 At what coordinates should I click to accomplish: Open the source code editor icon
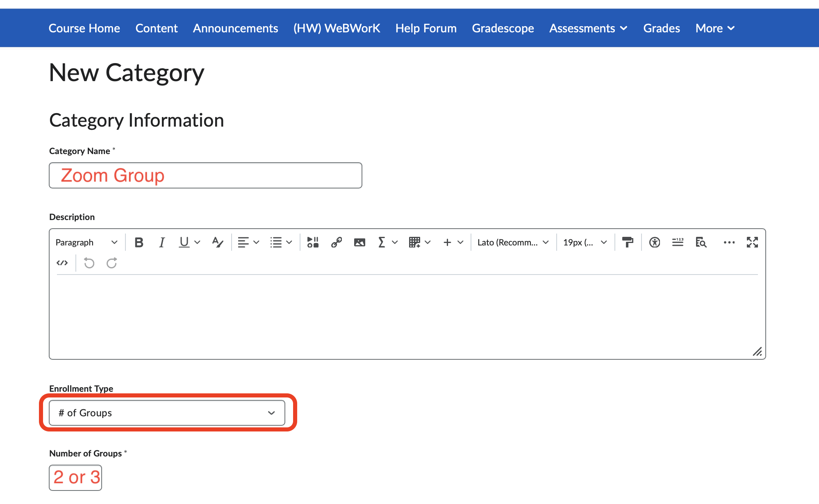click(62, 263)
